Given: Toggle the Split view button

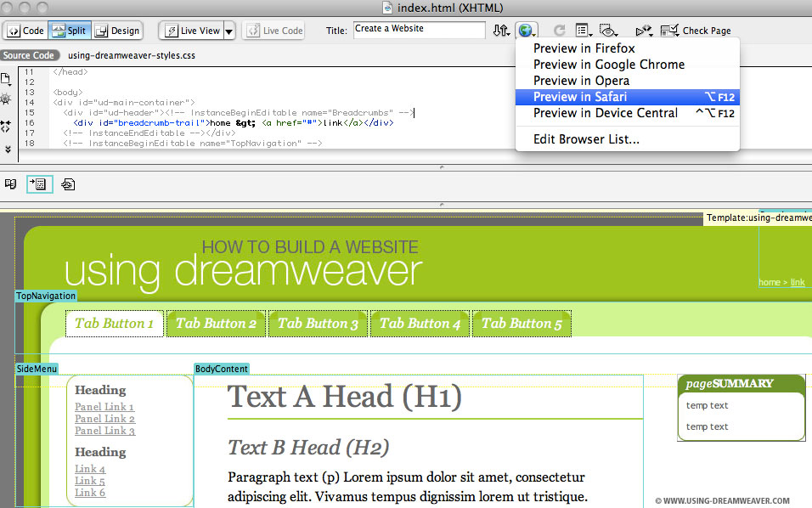Looking at the screenshot, I should pos(69,31).
